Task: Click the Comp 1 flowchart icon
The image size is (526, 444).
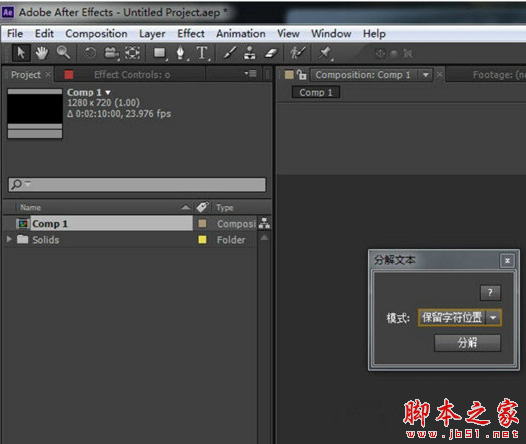Action: tap(264, 223)
